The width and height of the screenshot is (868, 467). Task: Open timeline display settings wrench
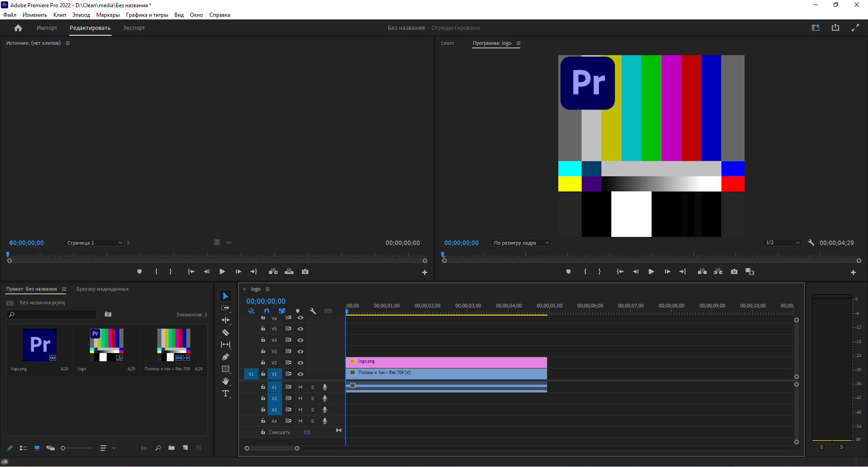(x=313, y=311)
